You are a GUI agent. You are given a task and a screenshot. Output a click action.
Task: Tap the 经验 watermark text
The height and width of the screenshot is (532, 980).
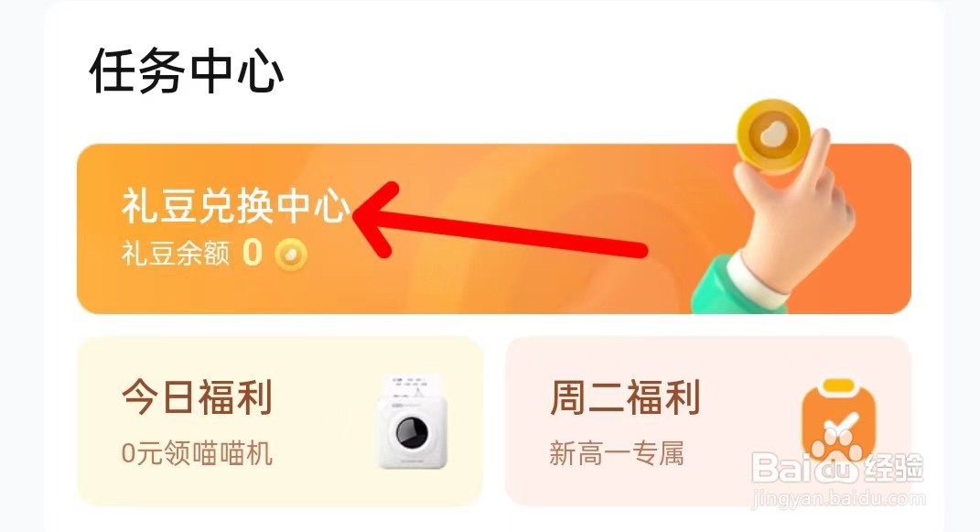coord(894,468)
